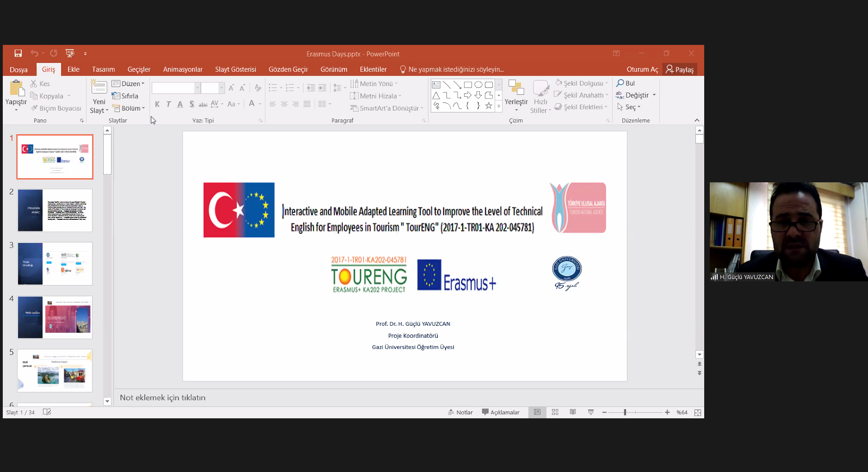Center the paragraph text

(284, 104)
